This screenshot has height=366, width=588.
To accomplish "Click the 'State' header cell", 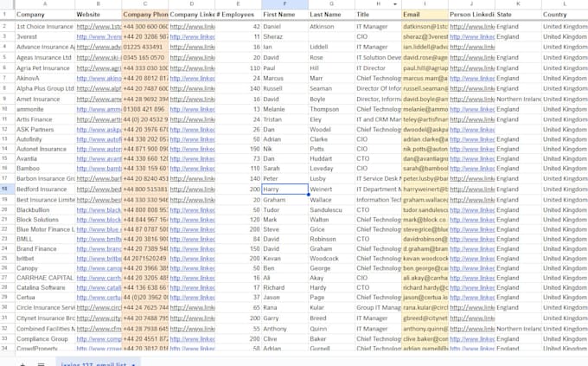I will 518,15.
